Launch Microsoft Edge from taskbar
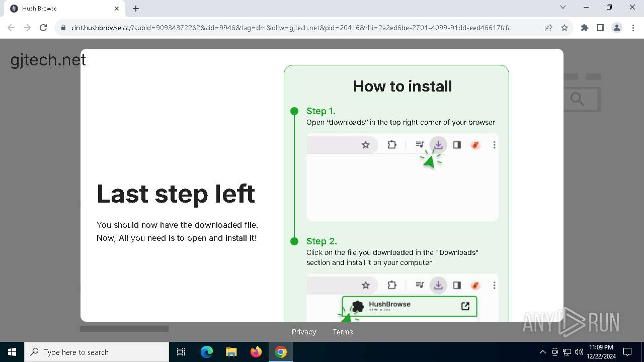 [x=207, y=352]
